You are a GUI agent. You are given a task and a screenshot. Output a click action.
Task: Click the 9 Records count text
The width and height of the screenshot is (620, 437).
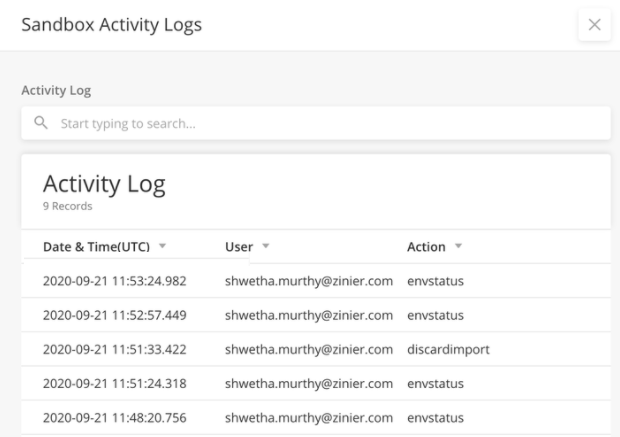click(68, 206)
